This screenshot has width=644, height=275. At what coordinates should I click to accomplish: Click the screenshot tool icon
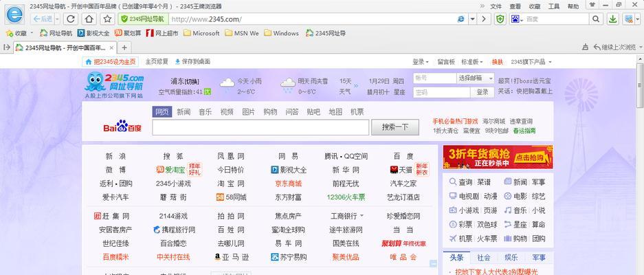628,19
